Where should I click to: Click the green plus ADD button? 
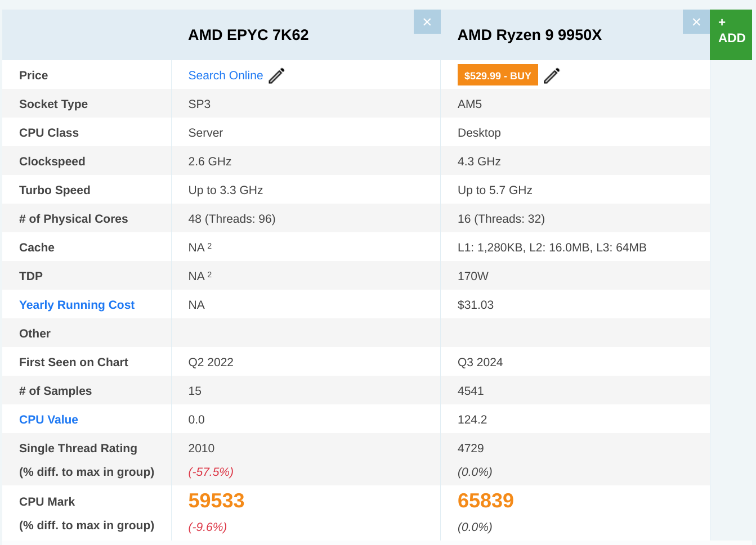[x=731, y=34]
